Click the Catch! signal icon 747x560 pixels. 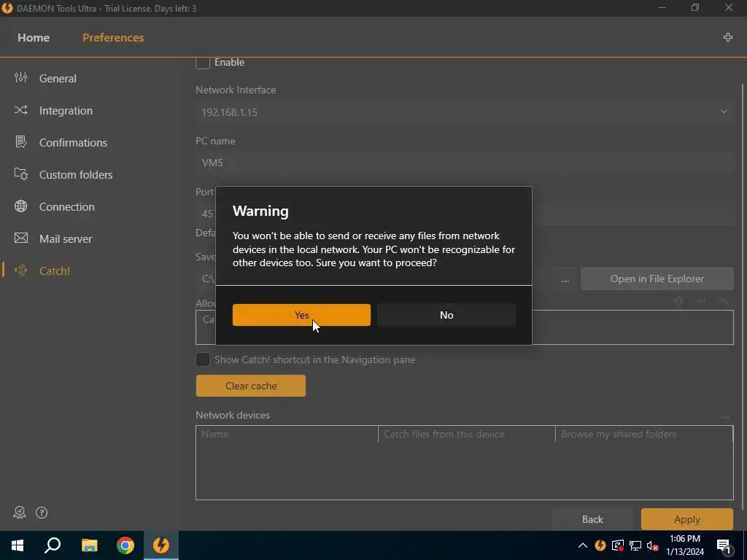click(x=21, y=271)
